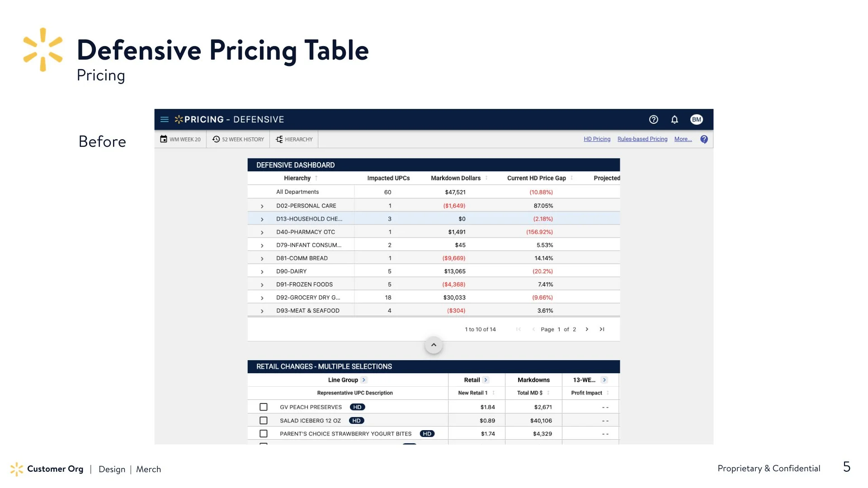Image resolution: width=868 pixels, height=488 pixels.
Task: Click $40,106 total markdown for Salad Iceberg
Action: (541, 421)
